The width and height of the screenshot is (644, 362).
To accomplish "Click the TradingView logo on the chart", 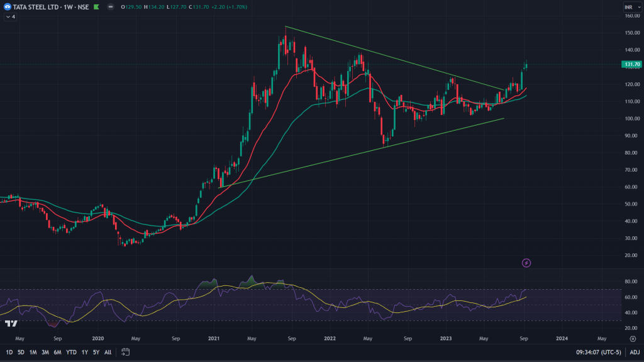I will tap(11, 323).
